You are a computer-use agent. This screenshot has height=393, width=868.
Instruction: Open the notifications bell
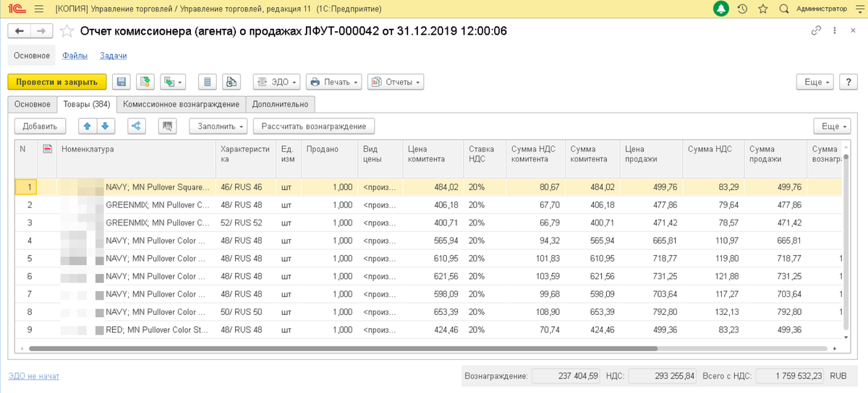721,9
